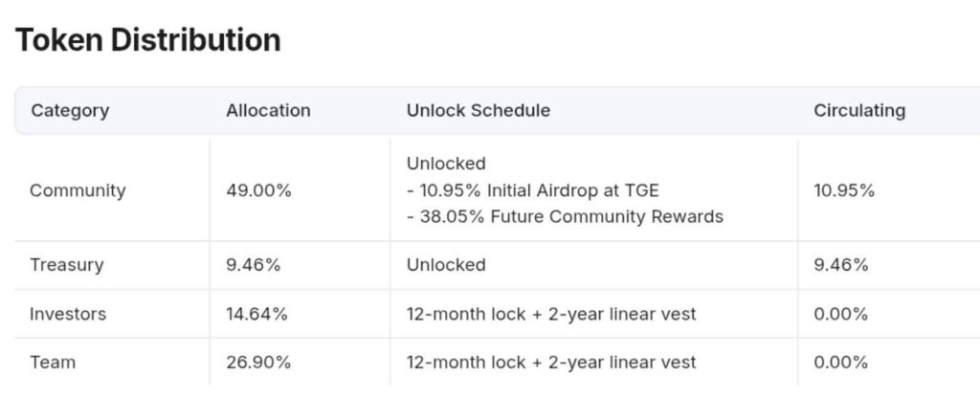This screenshot has width=980, height=397.
Task: Click the Future Community Rewards line
Action: (x=565, y=217)
